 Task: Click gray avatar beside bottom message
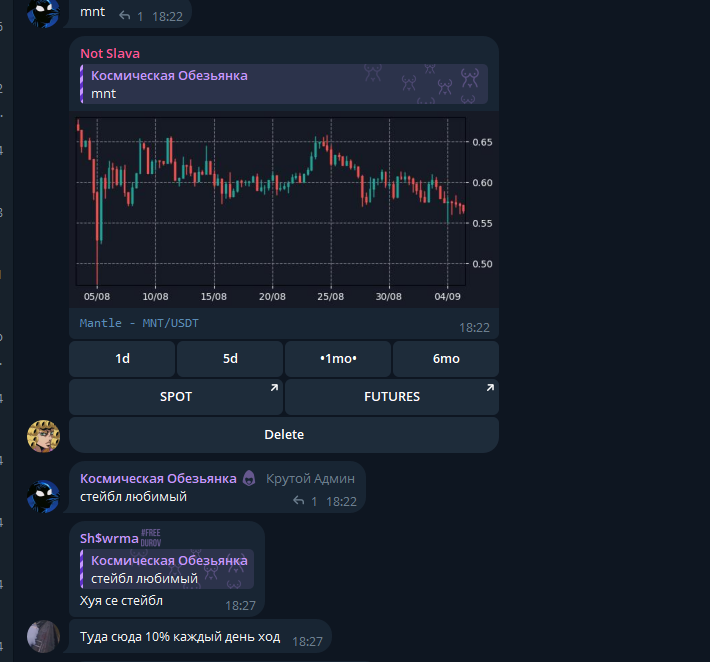(x=43, y=637)
